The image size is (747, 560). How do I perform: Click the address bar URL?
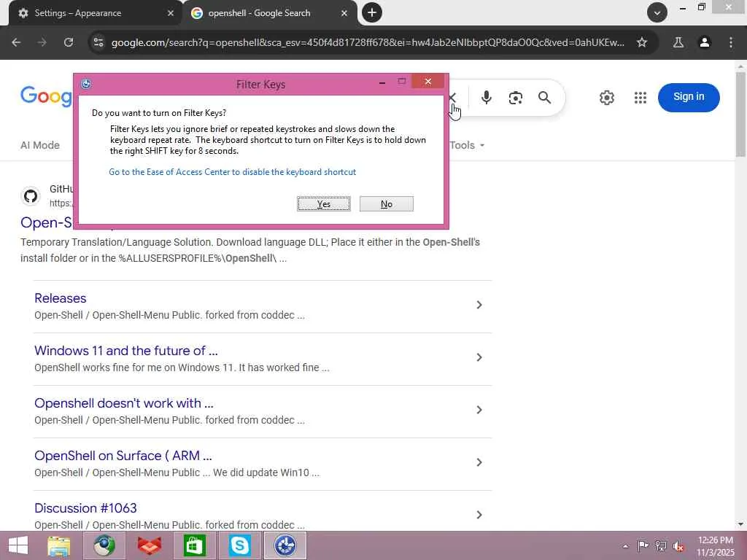[x=368, y=42]
